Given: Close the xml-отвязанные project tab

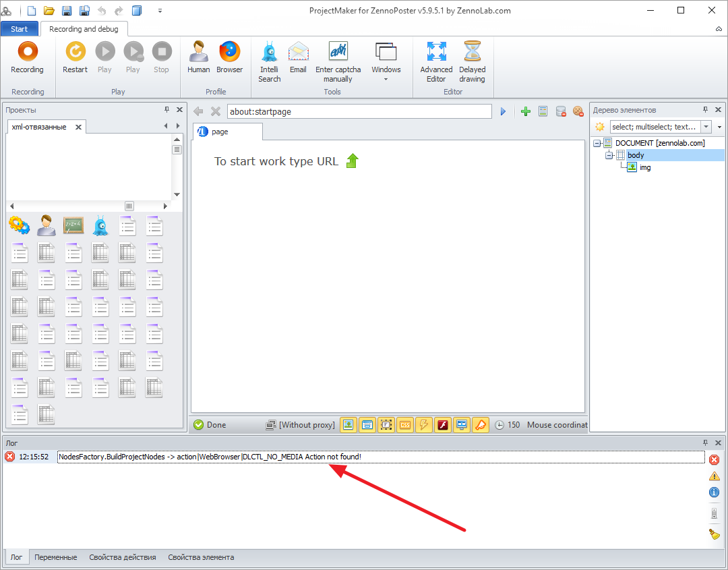Looking at the screenshot, I should click(78, 127).
